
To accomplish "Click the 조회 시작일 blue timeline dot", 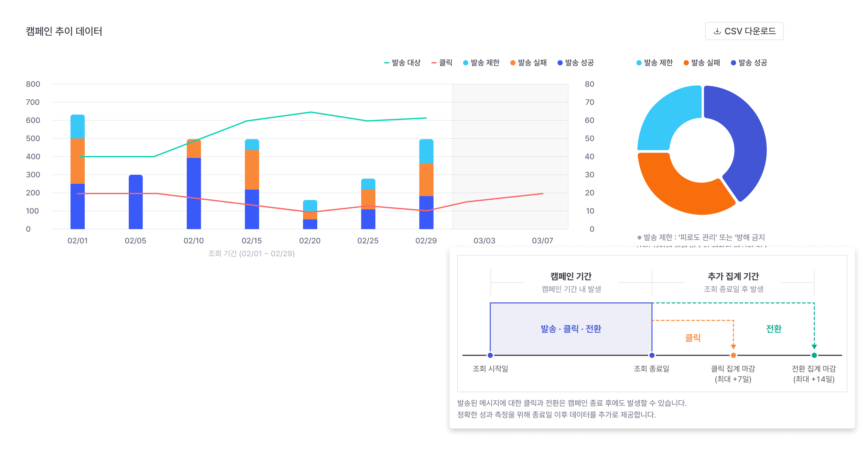I will pyautogui.click(x=490, y=355).
